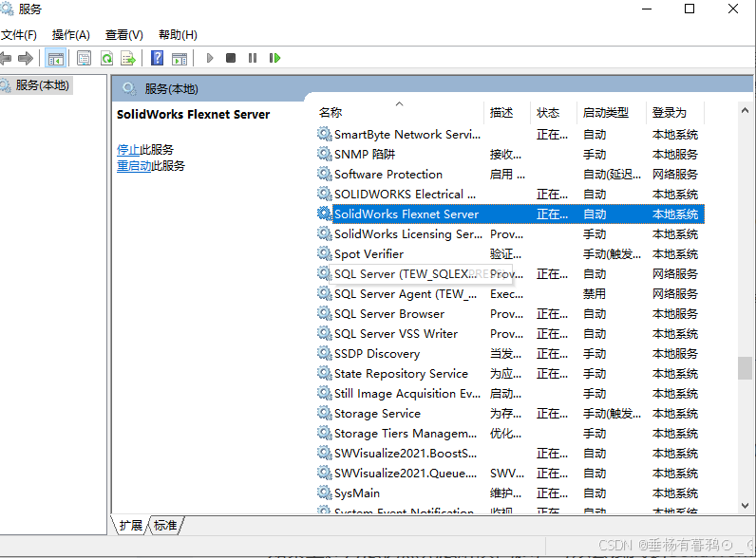Click 自动(延迟... startup type of Software Protection
The image size is (756, 558).
point(612,174)
